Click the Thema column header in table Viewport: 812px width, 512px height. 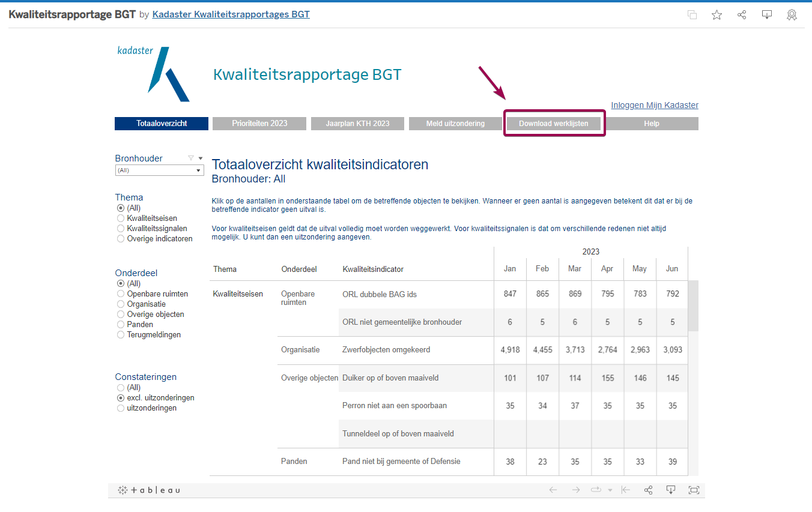(225, 269)
